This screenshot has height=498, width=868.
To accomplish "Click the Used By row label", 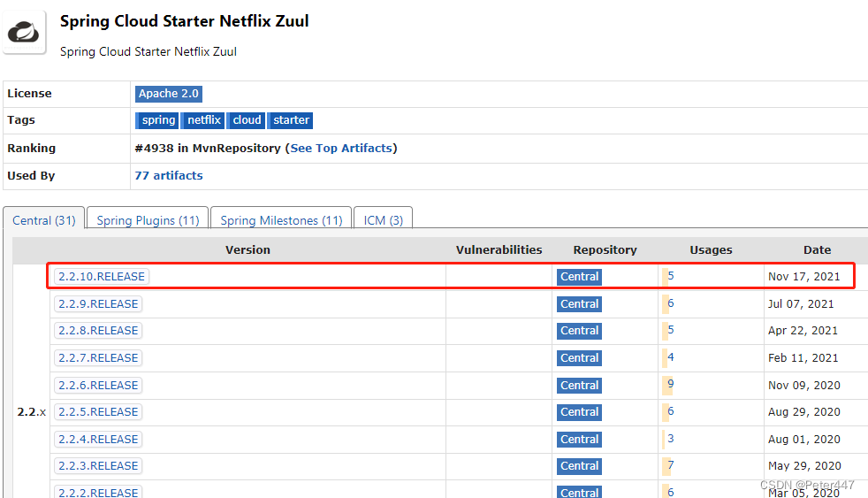I will 31,176.
